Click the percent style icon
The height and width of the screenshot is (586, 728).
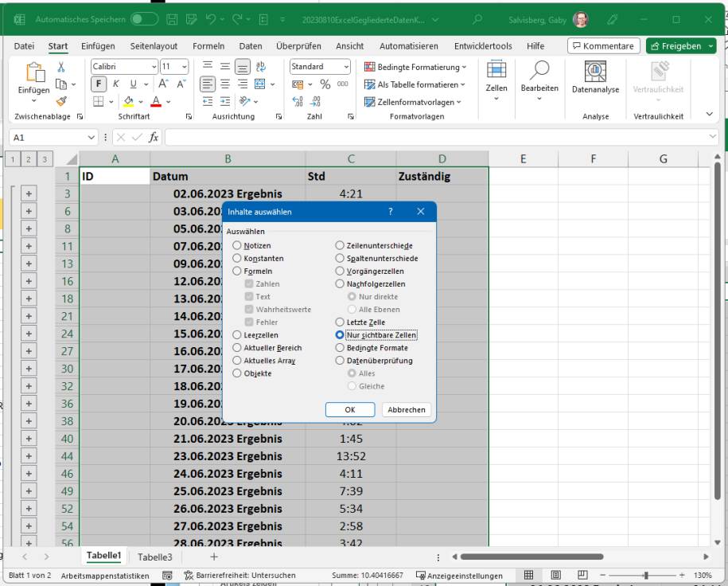point(325,84)
